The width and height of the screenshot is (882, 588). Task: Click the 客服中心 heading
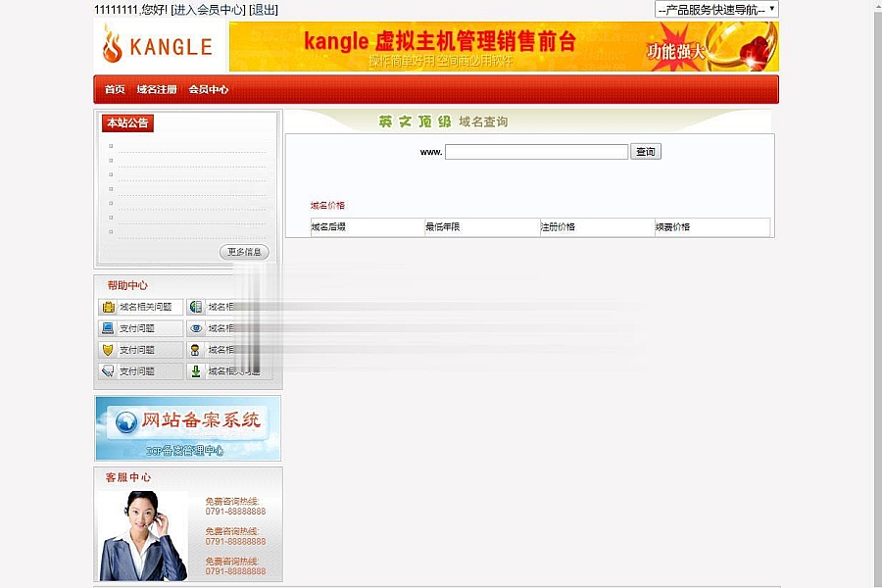(128, 477)
